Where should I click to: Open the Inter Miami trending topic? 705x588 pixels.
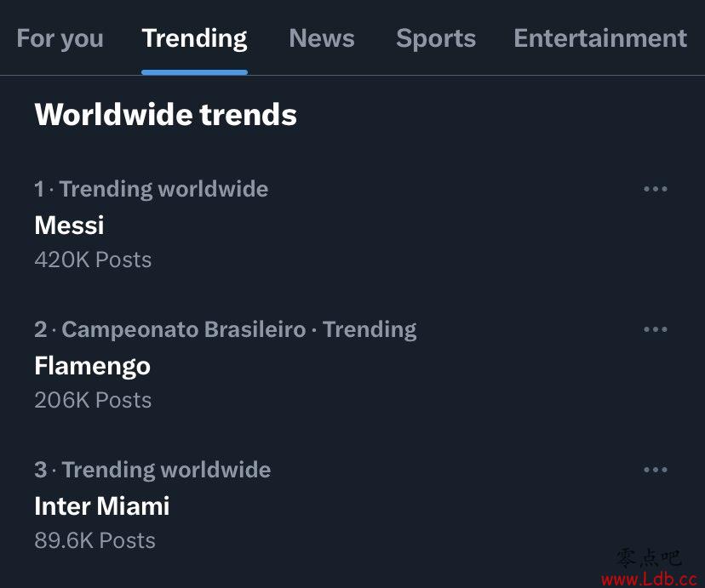pyautogui.click(x=102, y=506)
